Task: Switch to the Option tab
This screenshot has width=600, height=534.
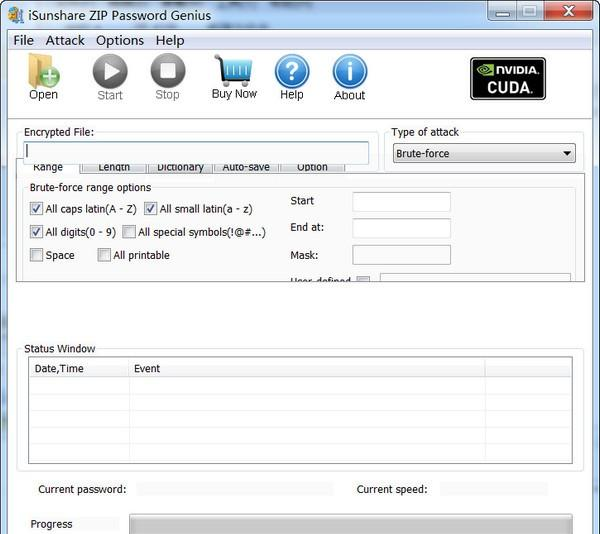Action: point(312,168)
